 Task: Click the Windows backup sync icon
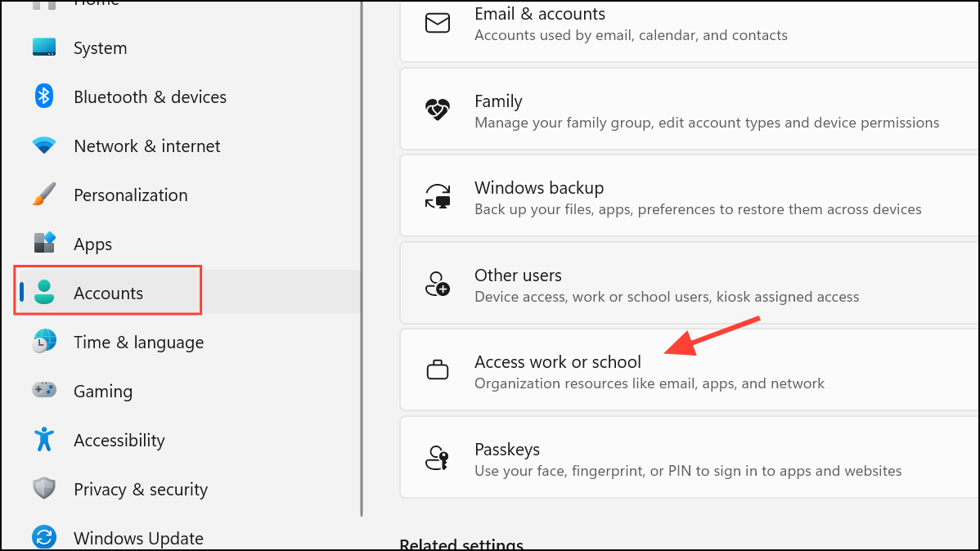click(438, 196)
